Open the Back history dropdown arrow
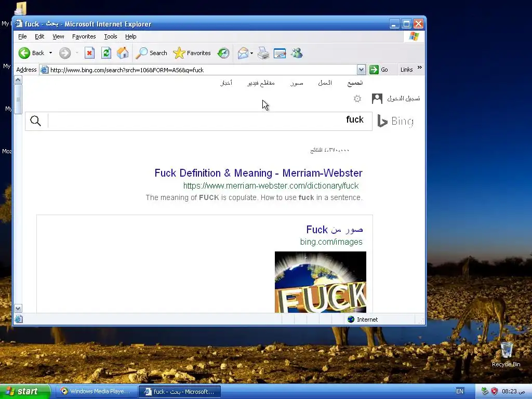The width and height of the screenshot is (532, 399). point(50,53)
